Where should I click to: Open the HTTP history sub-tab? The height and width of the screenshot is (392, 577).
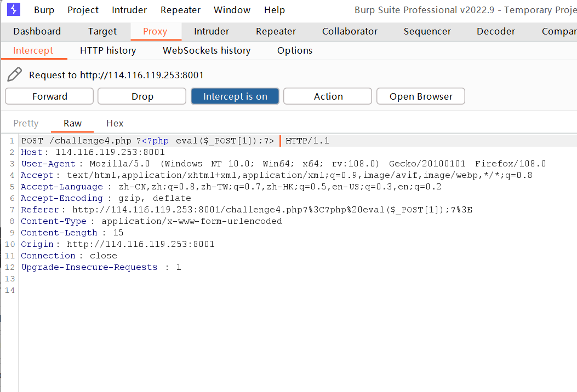pos(108,50)
